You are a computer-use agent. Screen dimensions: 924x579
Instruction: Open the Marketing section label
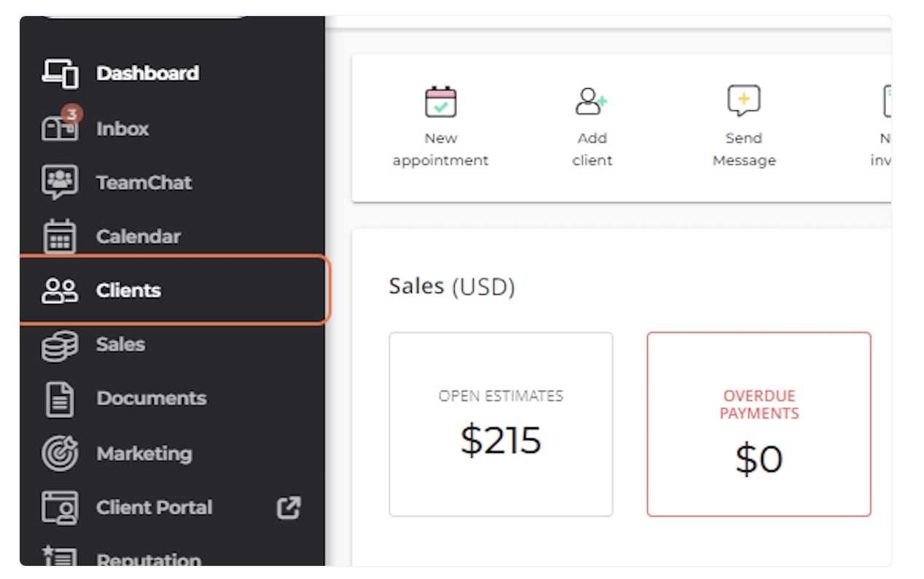(x=144, y=454)
